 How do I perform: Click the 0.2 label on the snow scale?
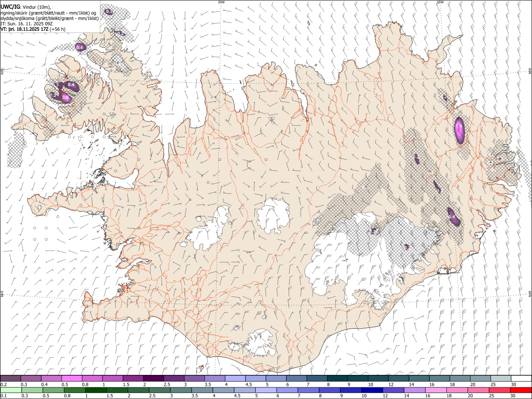coord(3,384)
